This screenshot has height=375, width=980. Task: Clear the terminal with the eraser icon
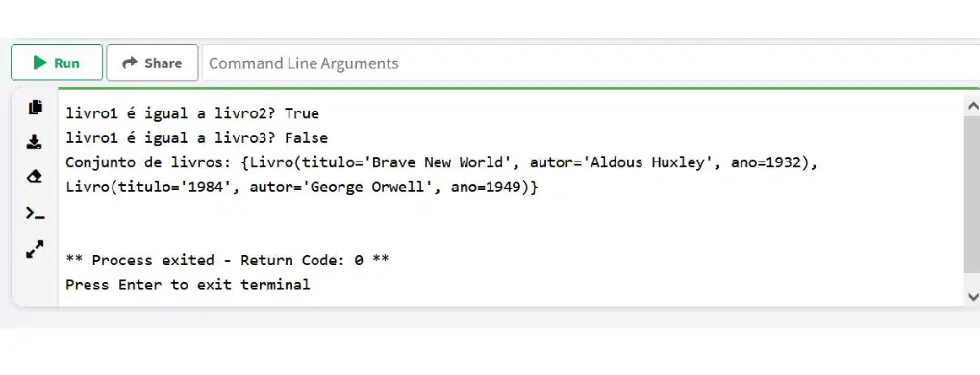pos(35,177)
